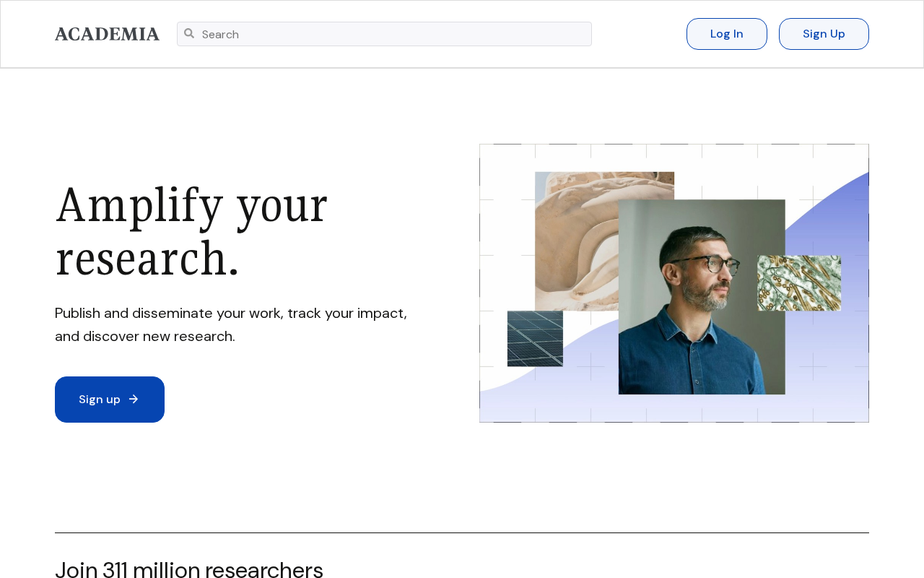The image size is (924, 578).
Task: Select the green microscopy image
Action: click(x=799, y=283)
